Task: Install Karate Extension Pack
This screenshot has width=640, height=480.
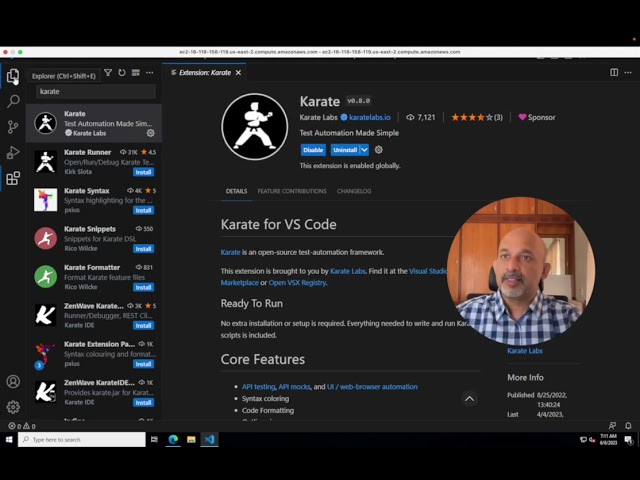Action: tap(143, 364)
